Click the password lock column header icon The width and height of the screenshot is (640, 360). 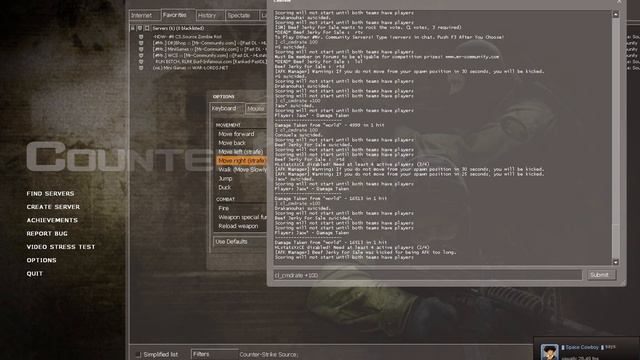[x=133, y=29]
